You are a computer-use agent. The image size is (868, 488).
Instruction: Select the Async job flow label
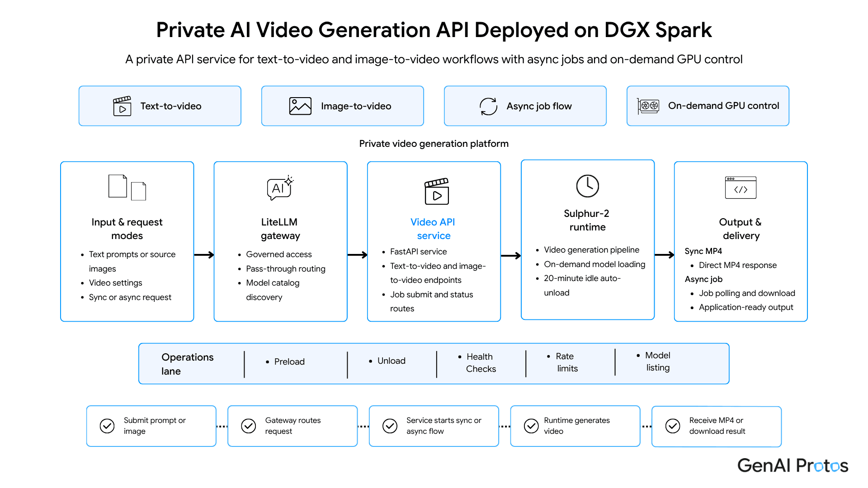[x=539, y=106]
